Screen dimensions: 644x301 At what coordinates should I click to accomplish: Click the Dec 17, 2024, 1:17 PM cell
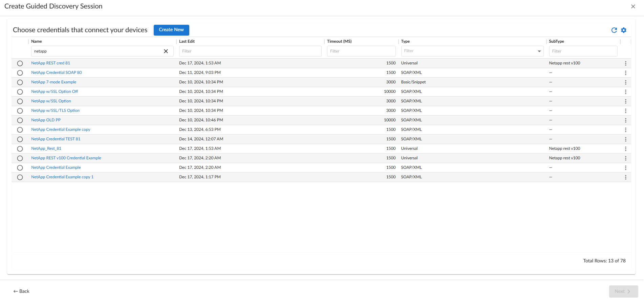pyautogui.click(x=200, y=177)
